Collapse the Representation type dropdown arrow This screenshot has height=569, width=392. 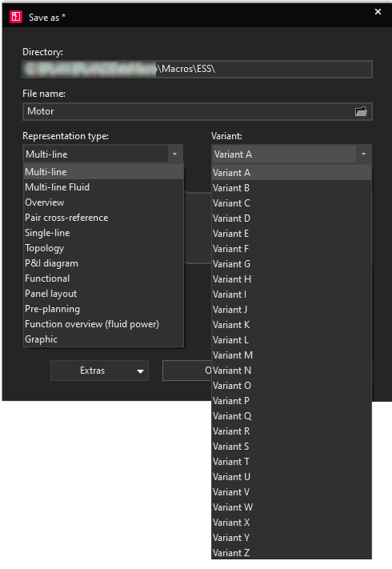click(x=175, y=154)
